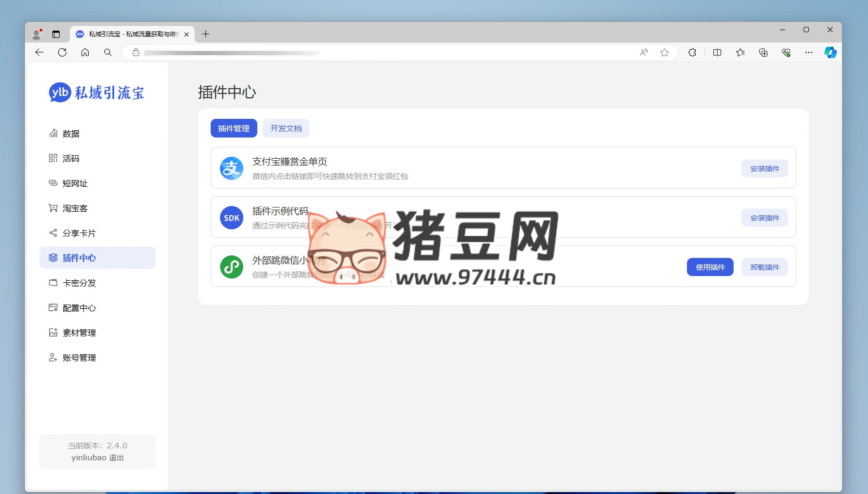Image resolution: width=868 pixels, height=494 pixels.
Task: Click the 卡密分发 card icon
Action: tap(53, 283)
